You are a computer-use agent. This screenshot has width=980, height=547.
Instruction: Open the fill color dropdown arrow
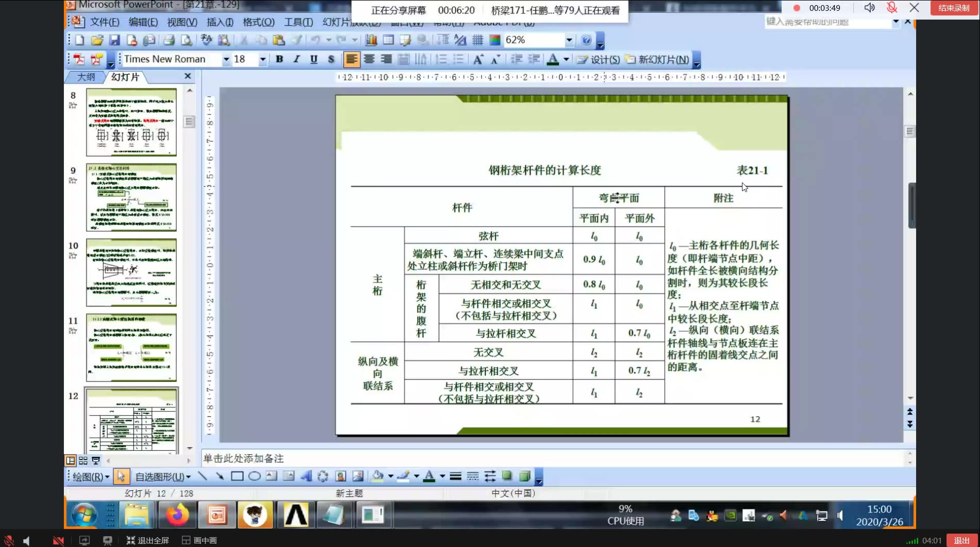pos(391,476)
